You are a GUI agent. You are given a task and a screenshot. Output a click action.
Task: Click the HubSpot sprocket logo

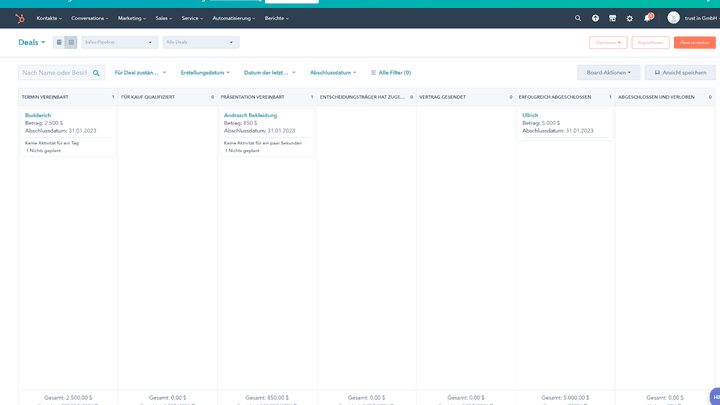pos(19,18)
